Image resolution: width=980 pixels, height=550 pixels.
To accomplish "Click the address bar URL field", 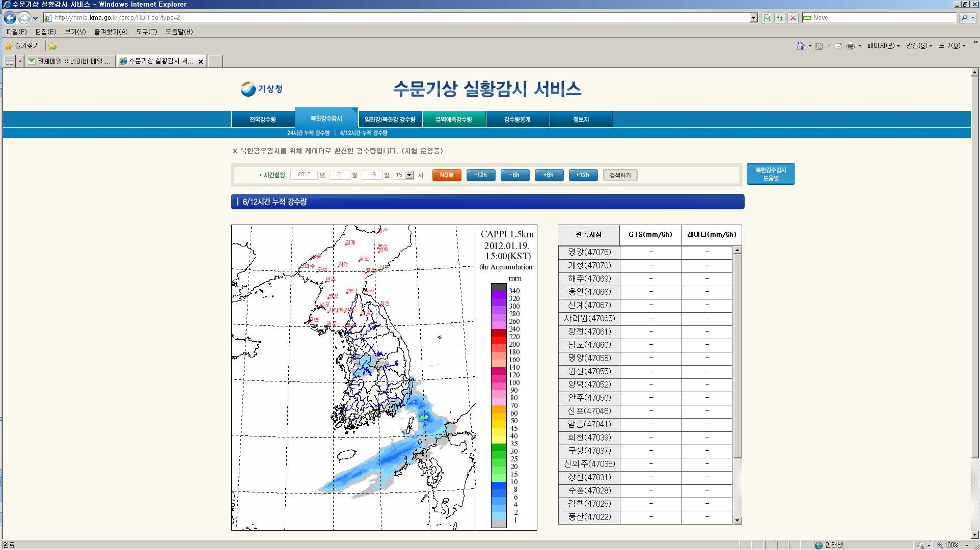I will click(x=397, y=18).
